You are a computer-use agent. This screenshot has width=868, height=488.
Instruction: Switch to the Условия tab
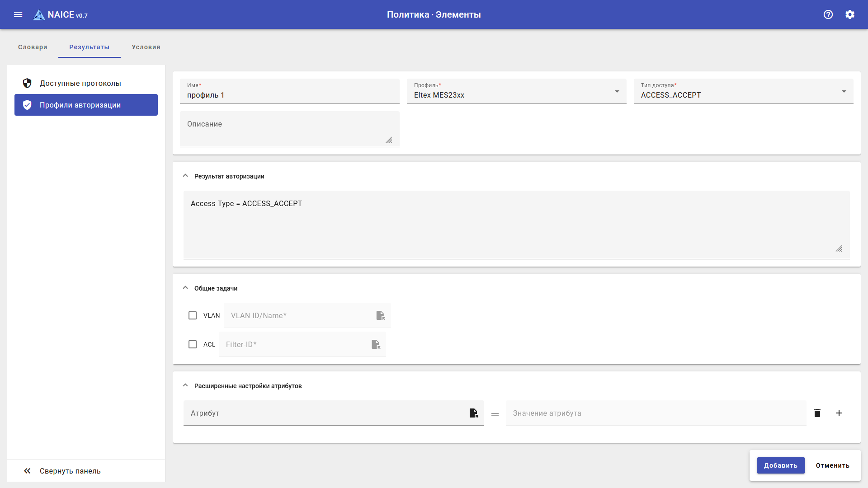[146, 47]
